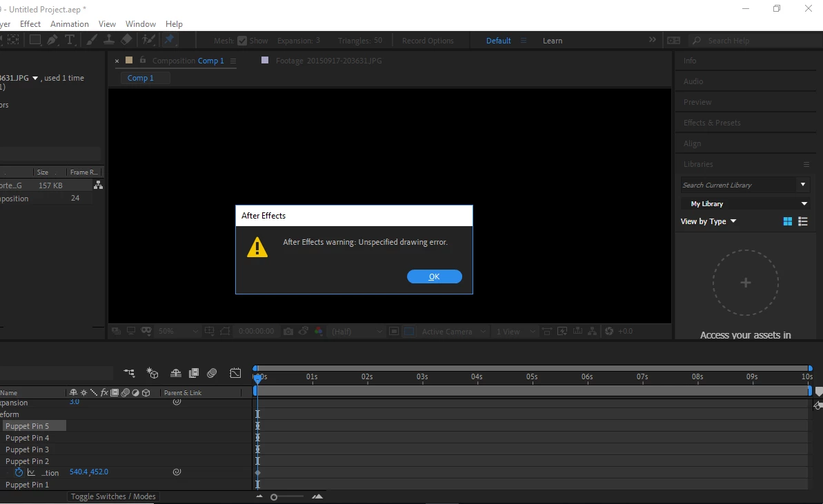Click the Position keyframe diamond in timeline
This screenshot has width=823, height=504.
point(258,472)
